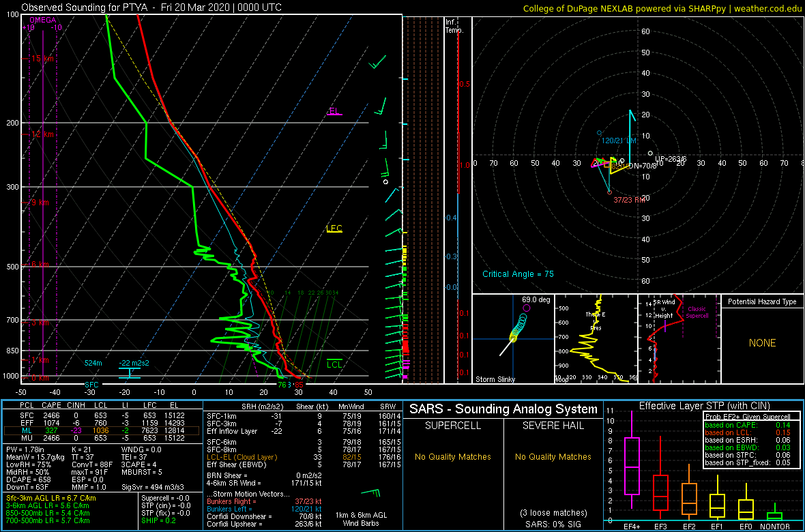805x532 pixels.
Task: Click the 300 pressure level label
Action: coord(11,187)
